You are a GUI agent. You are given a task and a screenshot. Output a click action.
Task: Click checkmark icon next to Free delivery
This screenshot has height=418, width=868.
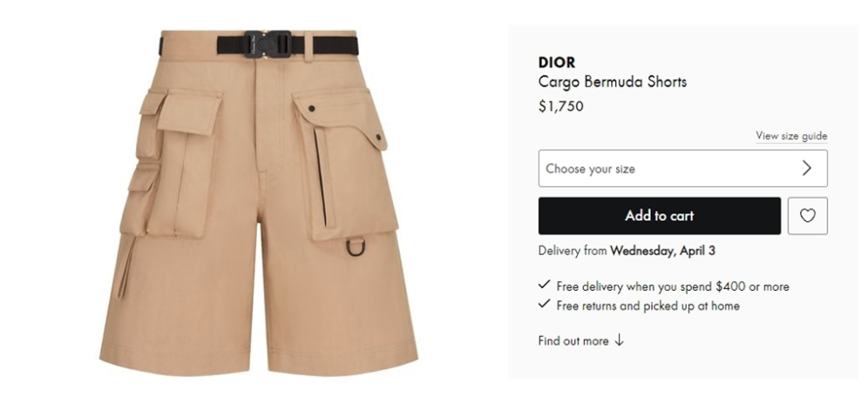tap(544, 285)
